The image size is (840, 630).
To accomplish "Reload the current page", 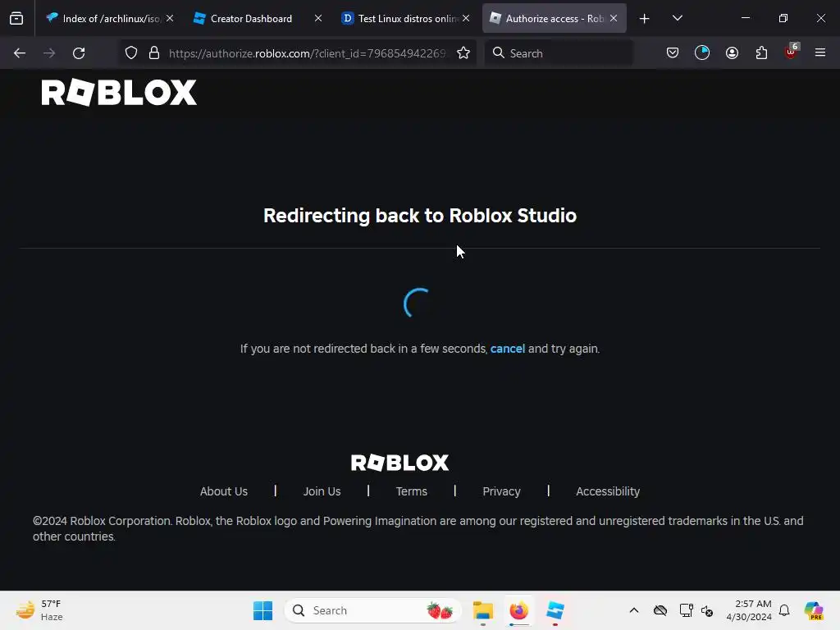I will (79, 53).
